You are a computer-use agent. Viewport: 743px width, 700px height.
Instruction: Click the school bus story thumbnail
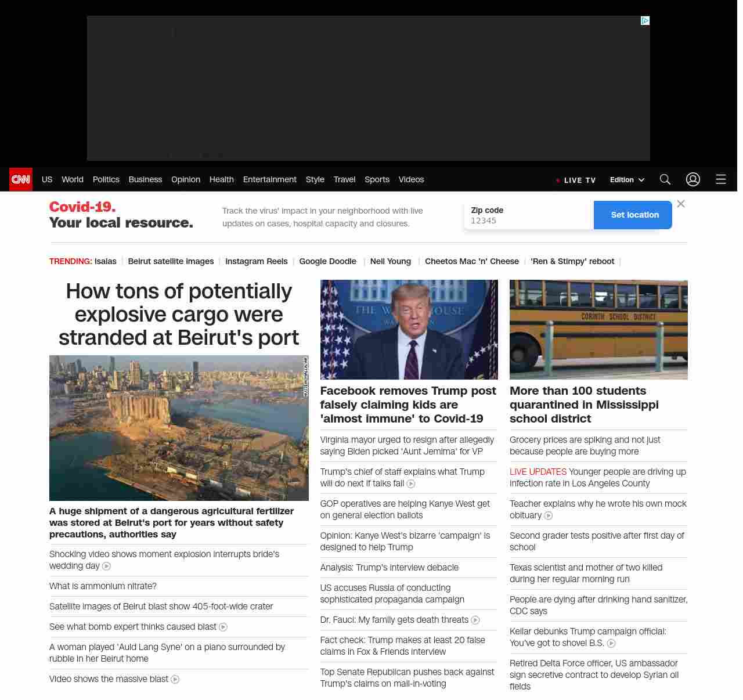click(598, 329)
